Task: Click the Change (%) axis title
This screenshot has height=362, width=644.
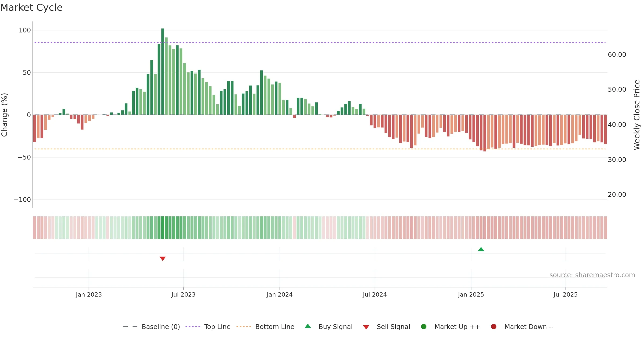Action: tap(4, 115)
